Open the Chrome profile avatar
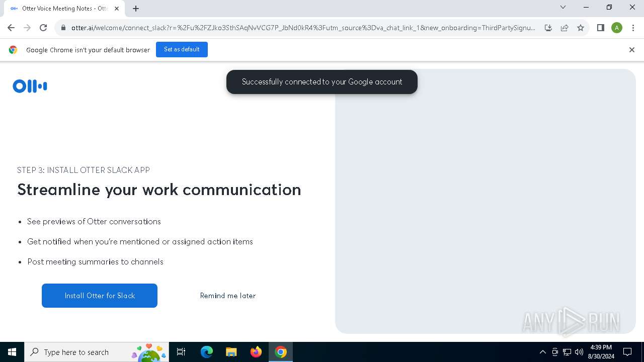Screen dimensions: 644x362 click(x=617, y=28)
